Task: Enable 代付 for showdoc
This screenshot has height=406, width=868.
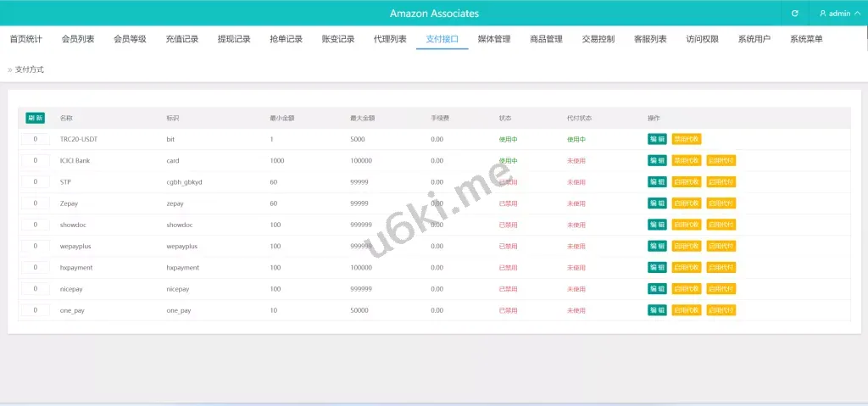Action: (x=721, y=225)
